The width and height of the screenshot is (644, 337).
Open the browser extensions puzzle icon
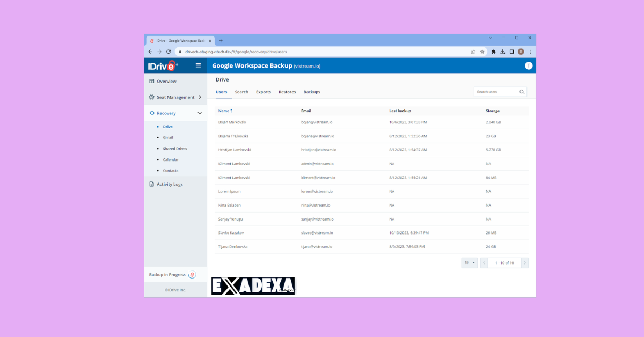(494, 52)
